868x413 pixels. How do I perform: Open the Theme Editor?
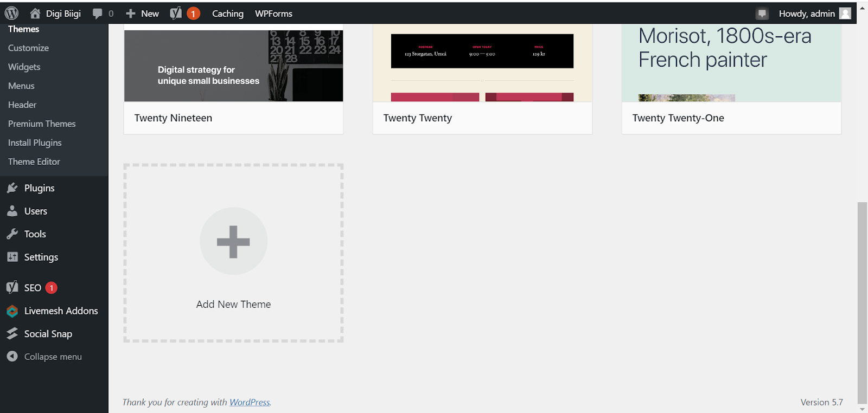coord(34,162)
